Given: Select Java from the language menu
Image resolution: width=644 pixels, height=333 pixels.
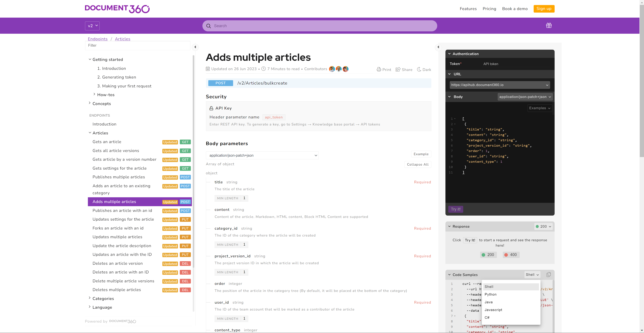Looking at the screenshot, I should click(x=511, y=302).
